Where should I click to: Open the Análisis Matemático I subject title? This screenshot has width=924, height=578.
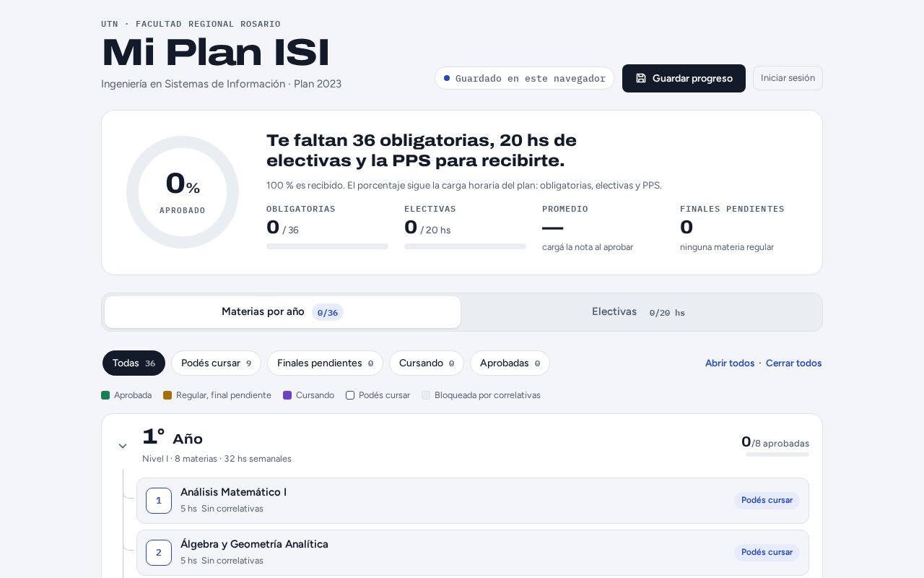click(x=233, y=492)
